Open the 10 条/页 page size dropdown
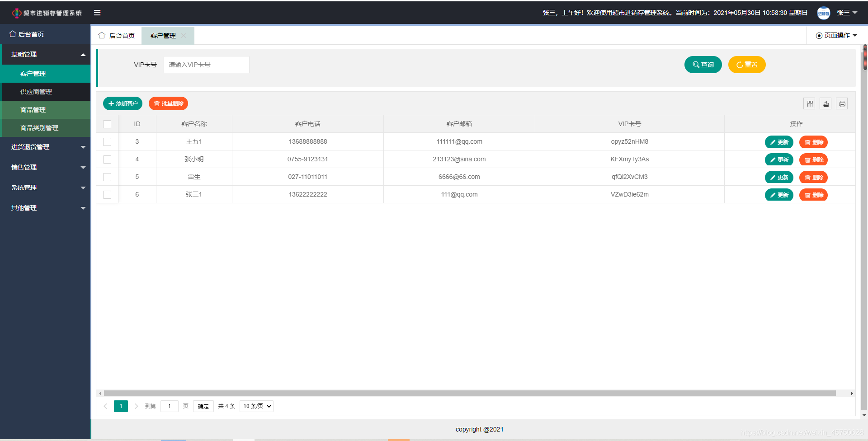 point(256,406)
